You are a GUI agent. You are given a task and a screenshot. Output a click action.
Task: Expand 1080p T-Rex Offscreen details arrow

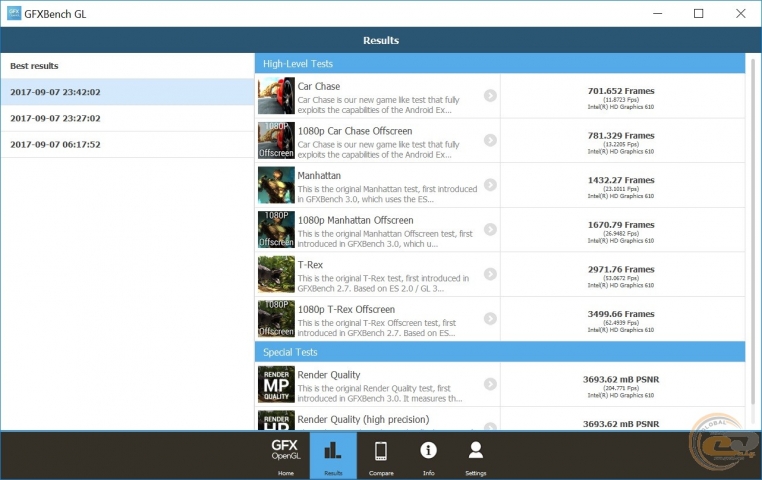[490, 319]
